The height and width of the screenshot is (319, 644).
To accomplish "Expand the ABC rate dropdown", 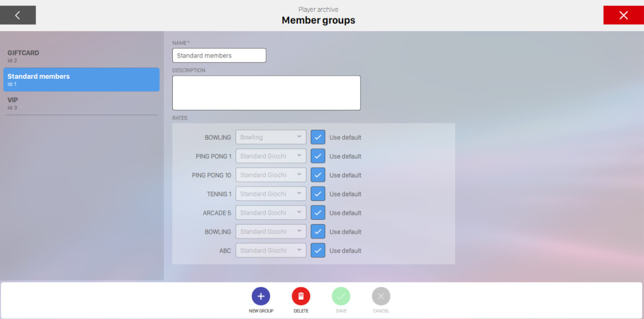I will click(x=270, y=250).
